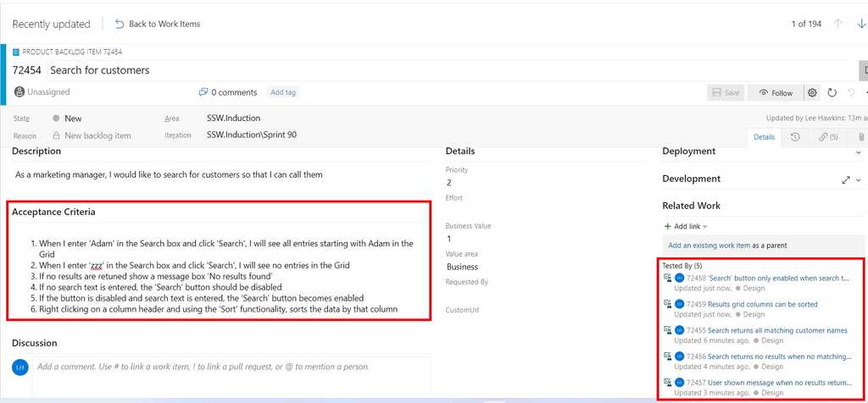Click 'Add an existing work item' link

(x=709, y=246)
